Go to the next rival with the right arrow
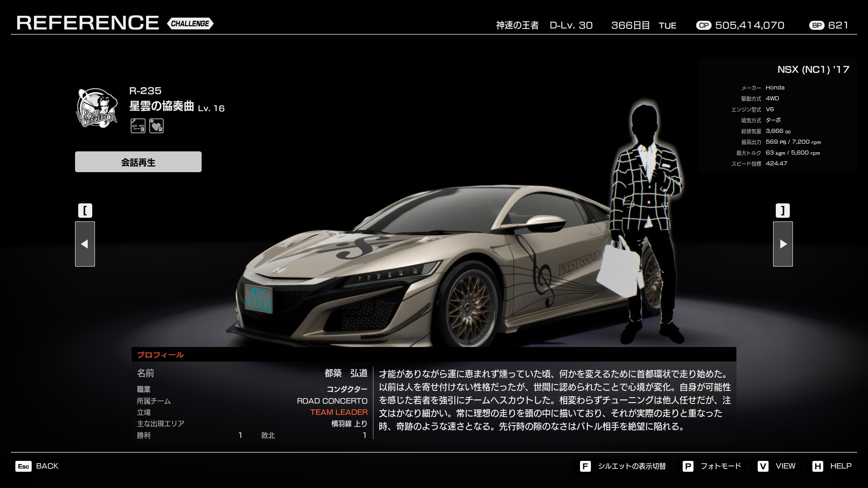The height and width of the screenshot is (488, 868). coord(783,244)
